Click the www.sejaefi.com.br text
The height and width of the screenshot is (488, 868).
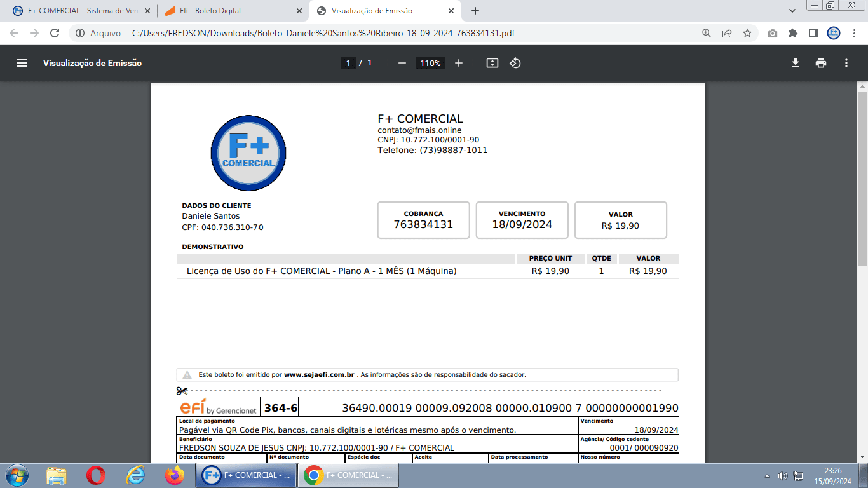coord(319,375)
